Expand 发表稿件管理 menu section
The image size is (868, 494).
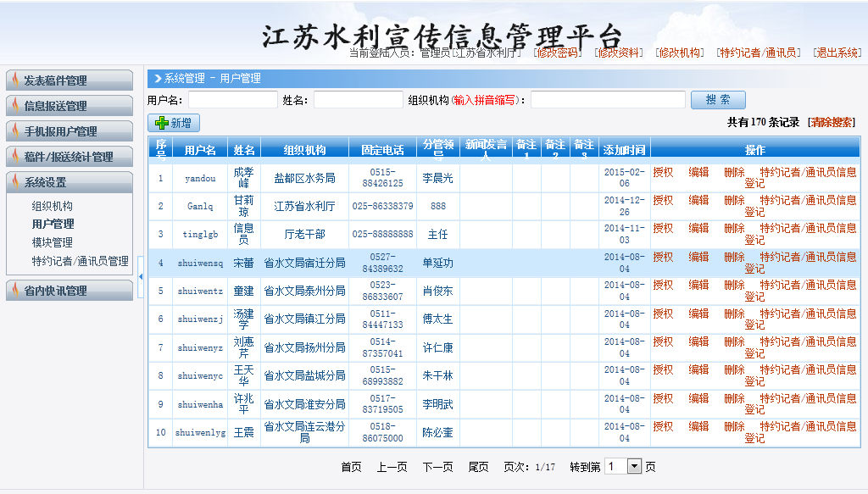(70, 80)
